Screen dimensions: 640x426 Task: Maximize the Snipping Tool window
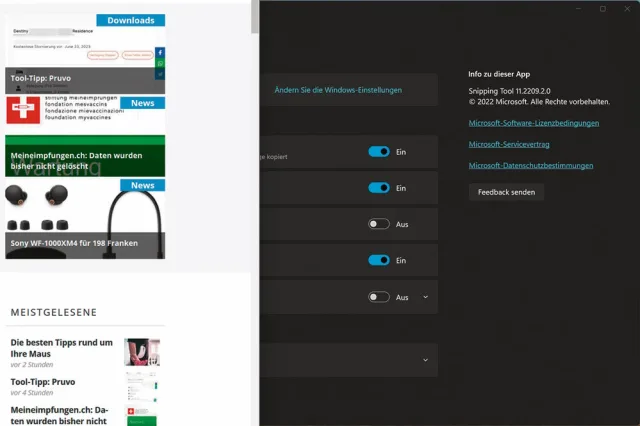[603, 9]
